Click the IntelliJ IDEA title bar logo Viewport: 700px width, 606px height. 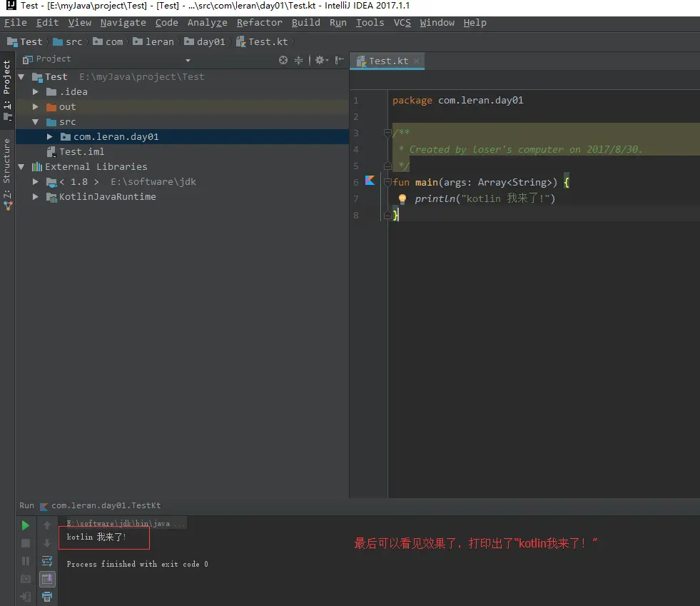point(11,6)
